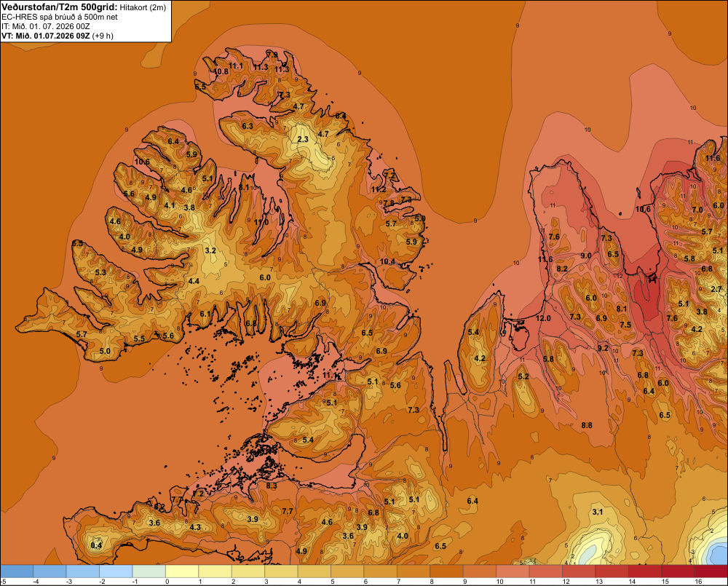The width and height of the screenshot is (728, 586).
Task: Select the legend color swatch between 3 and 4
Action: tap(281, 571)
